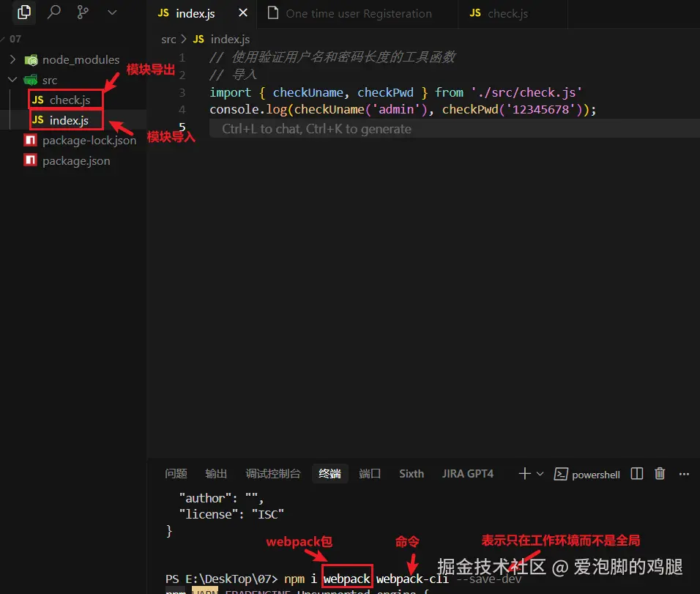This screenshot has height=594, width=700.
Task: Click the 导入 comment on line 2
Action: (x=233, y=75)
